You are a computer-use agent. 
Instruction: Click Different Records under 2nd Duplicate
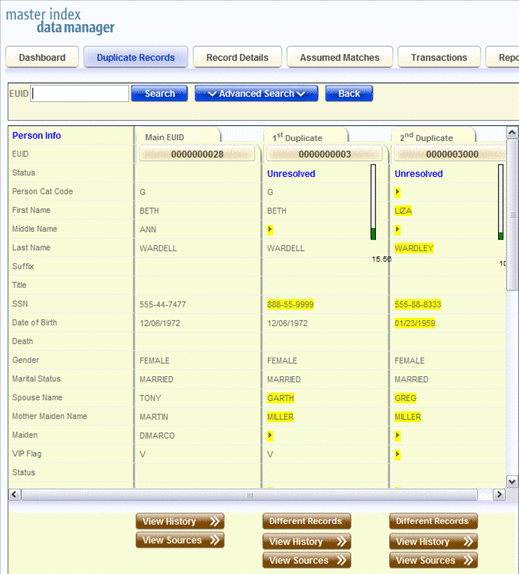coord(433,521)
